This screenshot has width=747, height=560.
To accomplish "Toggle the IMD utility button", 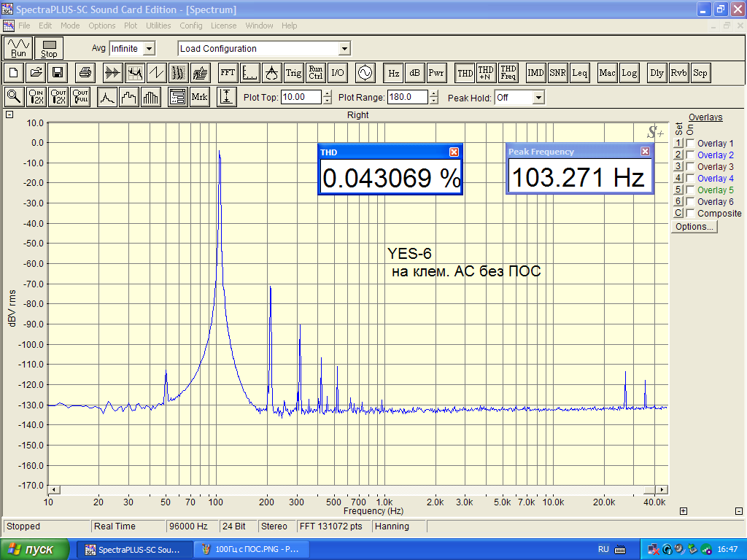I will [x=535, y=72].
